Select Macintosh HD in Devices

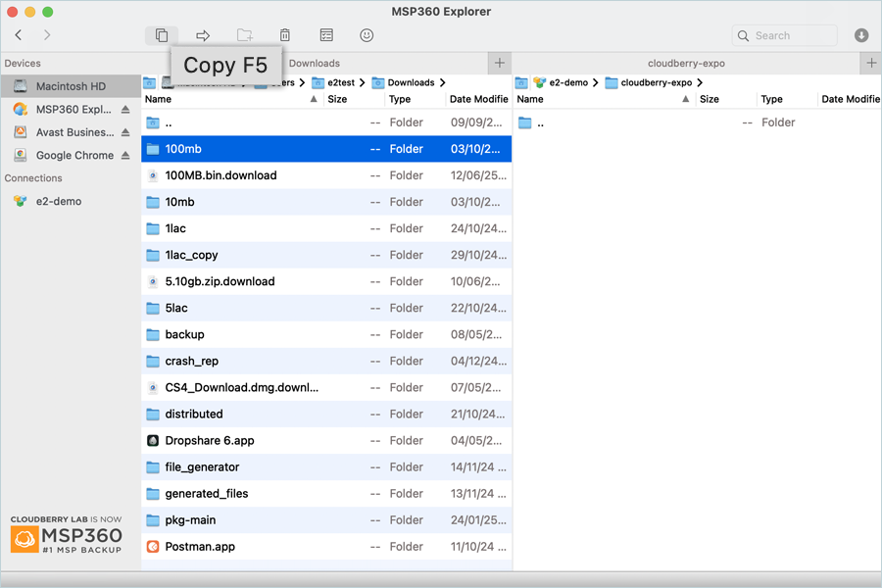[71, 86]
